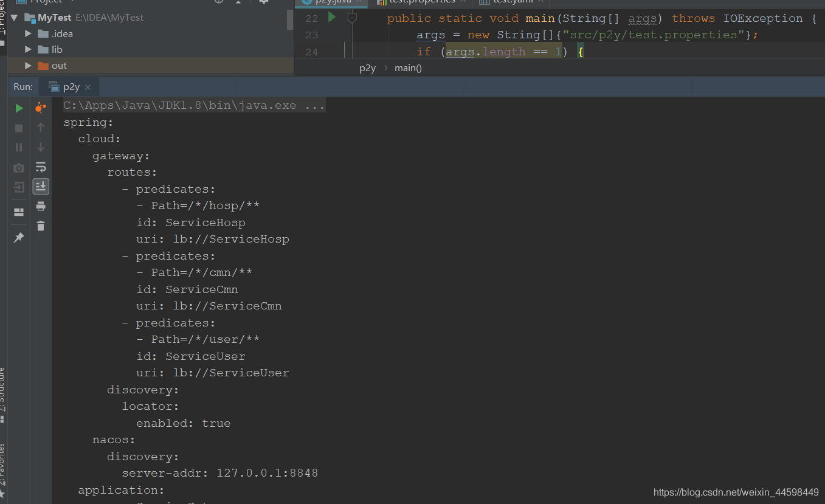The image size is (825, 504).
Task: Click the orange attach debugger icon
Action: 41,108
